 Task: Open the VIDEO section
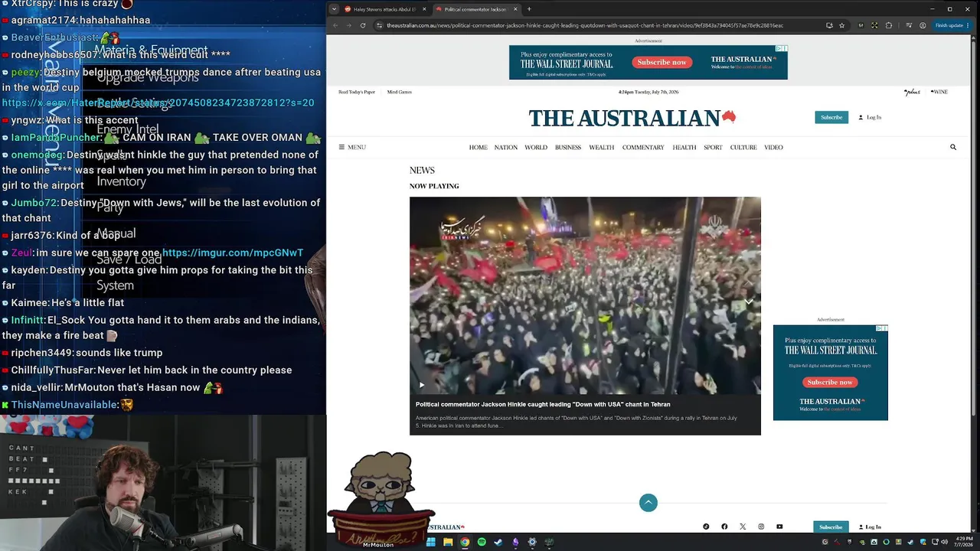pos(773,147)
